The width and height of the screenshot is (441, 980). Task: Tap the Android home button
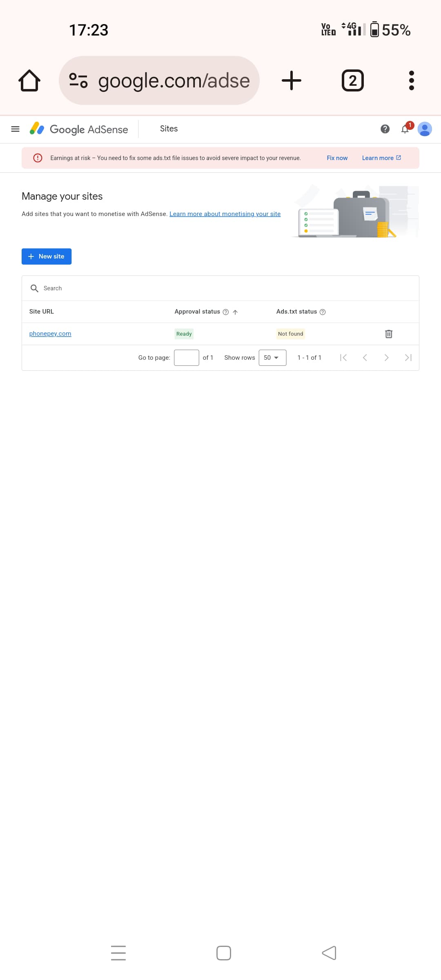pos(224,953)
